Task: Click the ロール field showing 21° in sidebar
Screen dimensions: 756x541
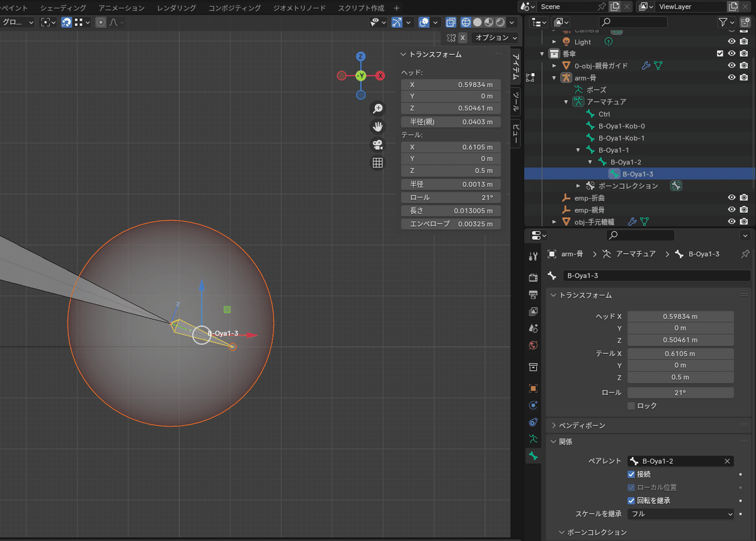Action: tap(450, 197)
